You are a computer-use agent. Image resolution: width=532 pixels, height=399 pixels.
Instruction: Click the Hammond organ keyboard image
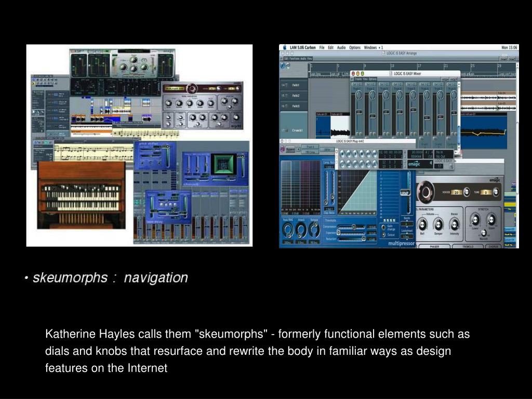81,195
